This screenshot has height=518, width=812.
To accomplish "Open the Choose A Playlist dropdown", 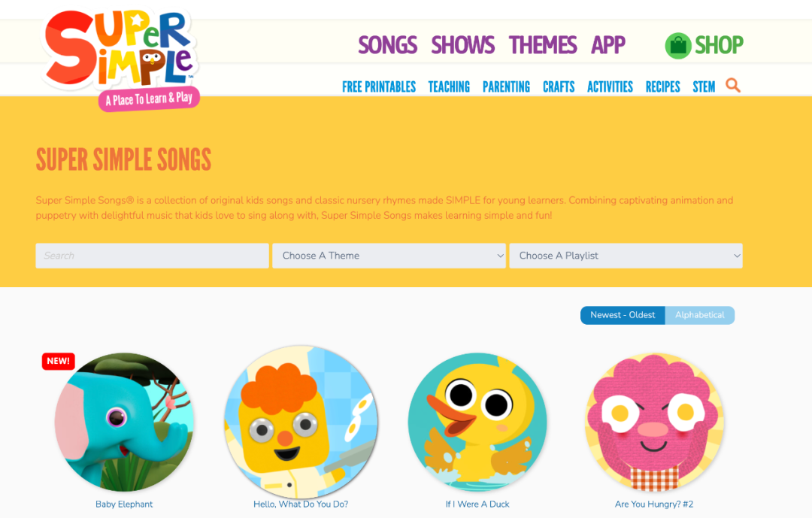I will click(x=626, y=256).
